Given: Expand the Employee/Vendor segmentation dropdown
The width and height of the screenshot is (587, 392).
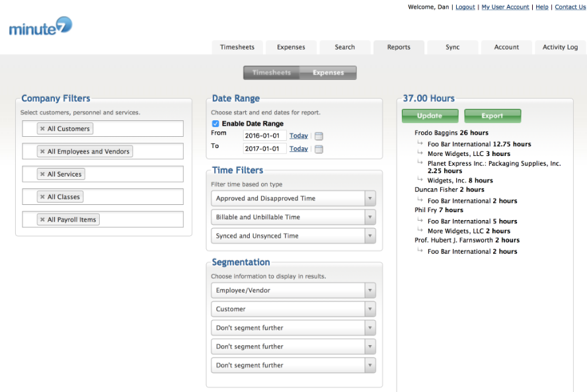Looking at the screenshot, I should [293, 290].
